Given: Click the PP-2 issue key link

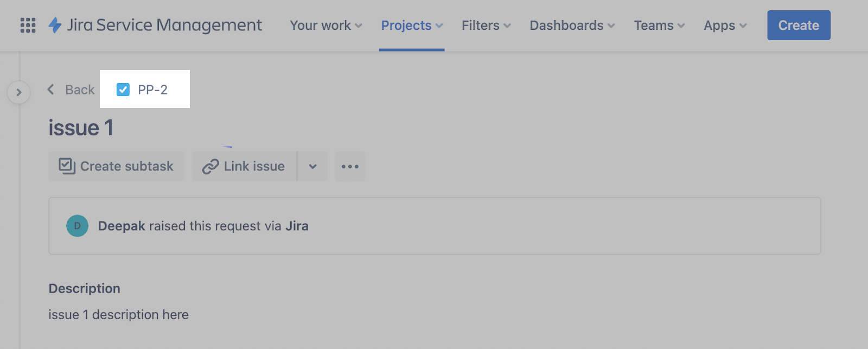Looking at the screenshot, I should pos(152,90).
